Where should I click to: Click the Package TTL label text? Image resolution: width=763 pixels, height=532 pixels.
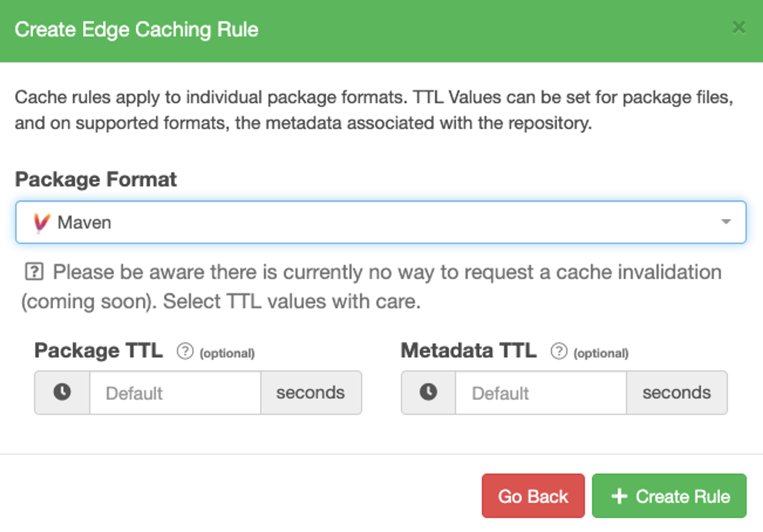click(99, 350)
